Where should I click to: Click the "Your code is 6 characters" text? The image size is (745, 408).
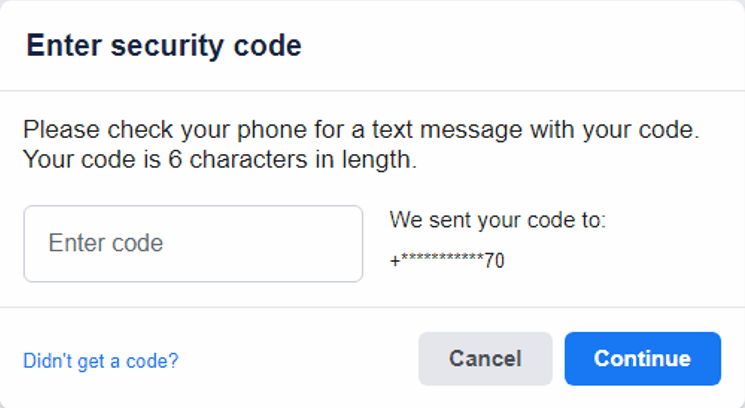point(219,158)
